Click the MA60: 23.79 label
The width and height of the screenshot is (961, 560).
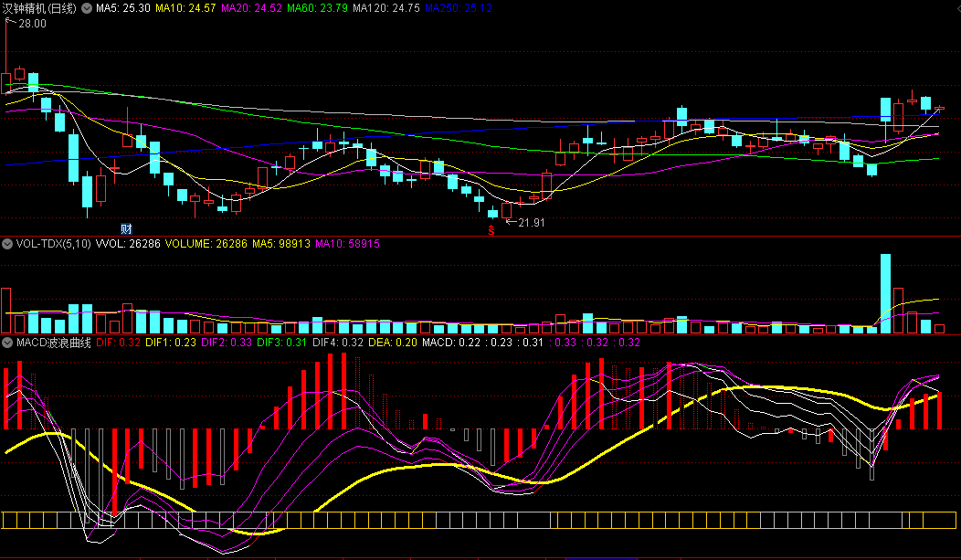click(x=317, y=8)
